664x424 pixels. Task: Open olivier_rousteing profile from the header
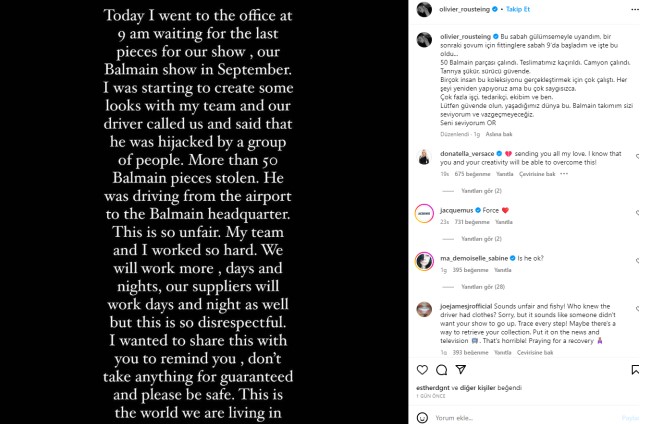point(468,9)
